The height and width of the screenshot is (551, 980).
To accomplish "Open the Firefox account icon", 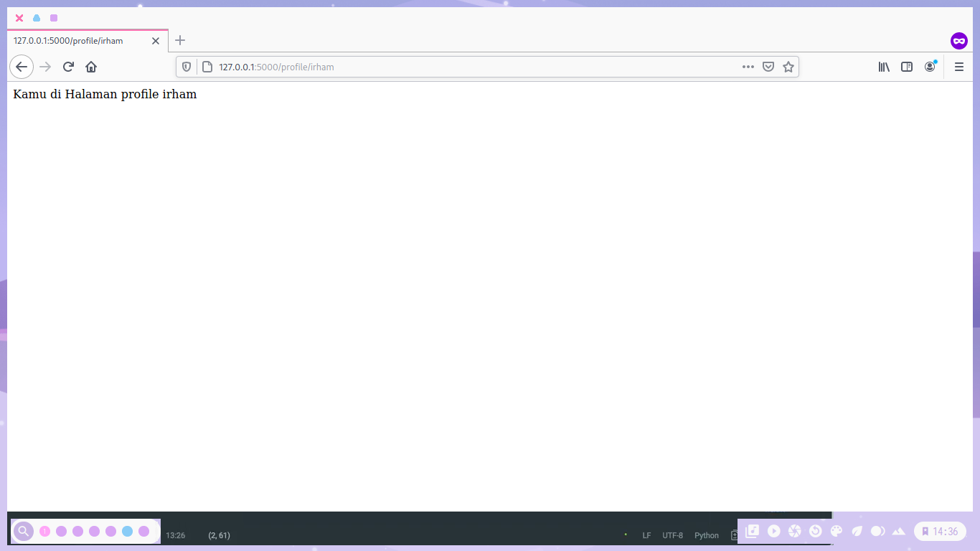I will pyautogui.click(x=930, y=67).
